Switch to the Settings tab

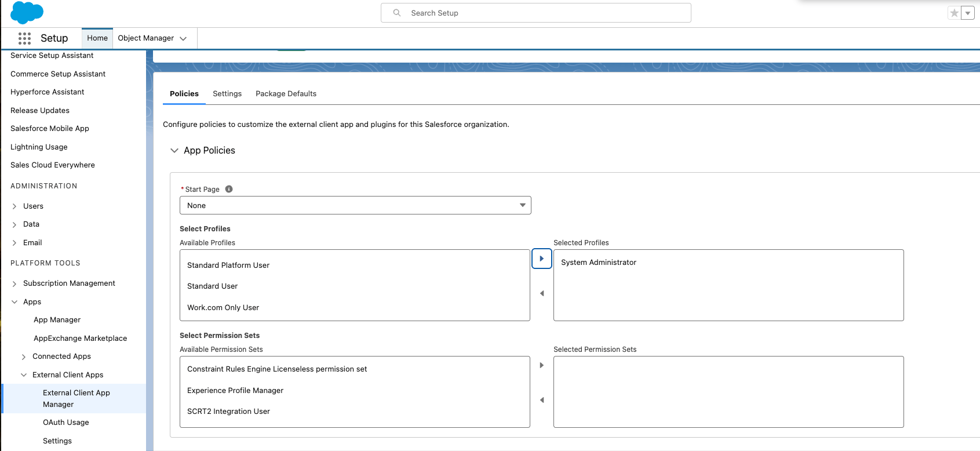coord(227,94)
